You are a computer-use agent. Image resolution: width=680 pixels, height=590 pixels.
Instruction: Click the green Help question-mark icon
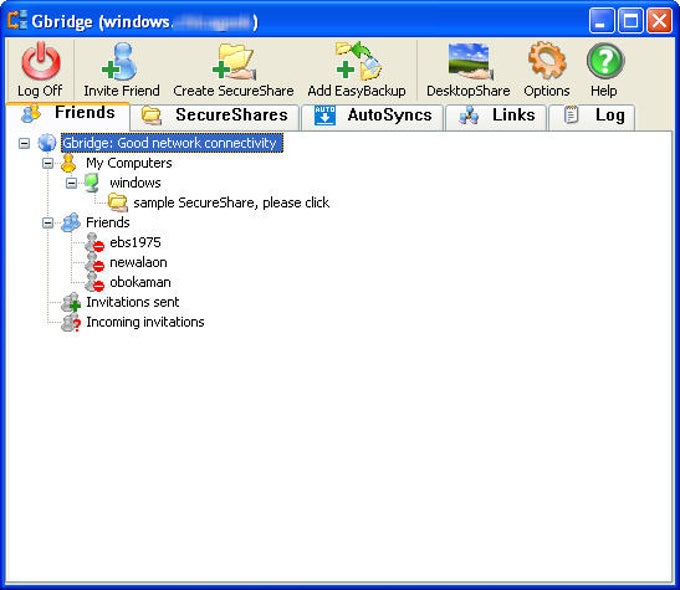click(605, 61)
